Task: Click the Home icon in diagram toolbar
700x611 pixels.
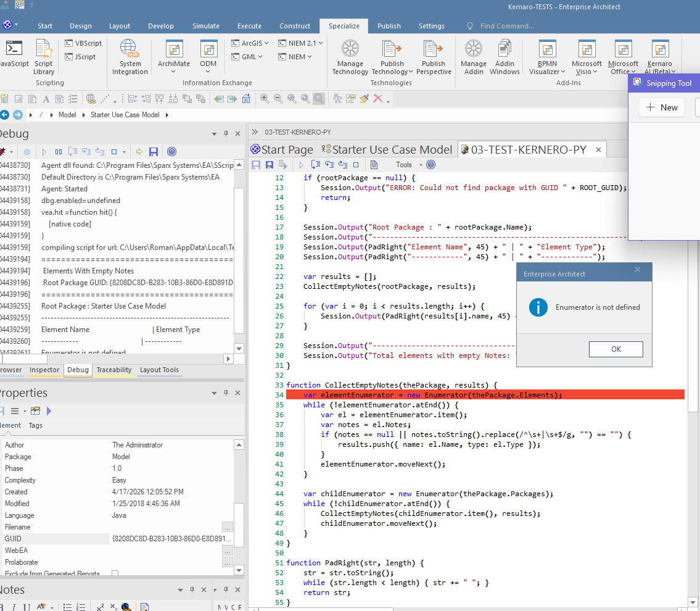Action: pyautogui.click(x=246, y=99)
